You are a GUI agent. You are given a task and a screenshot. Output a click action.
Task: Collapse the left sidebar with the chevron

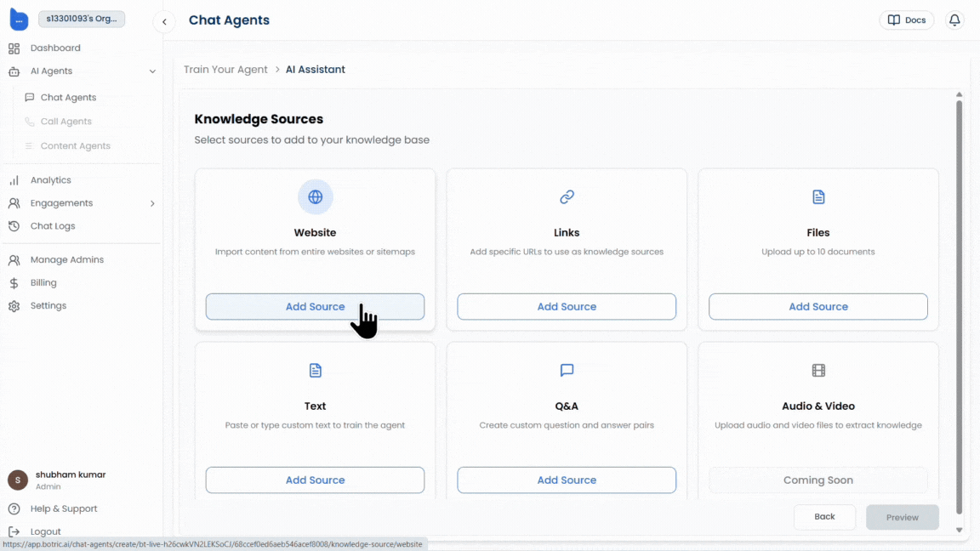[x=164, y=22]
